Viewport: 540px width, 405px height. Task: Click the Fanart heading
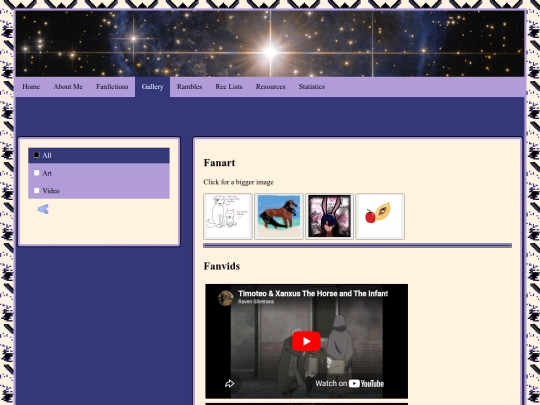coord(219,163)
